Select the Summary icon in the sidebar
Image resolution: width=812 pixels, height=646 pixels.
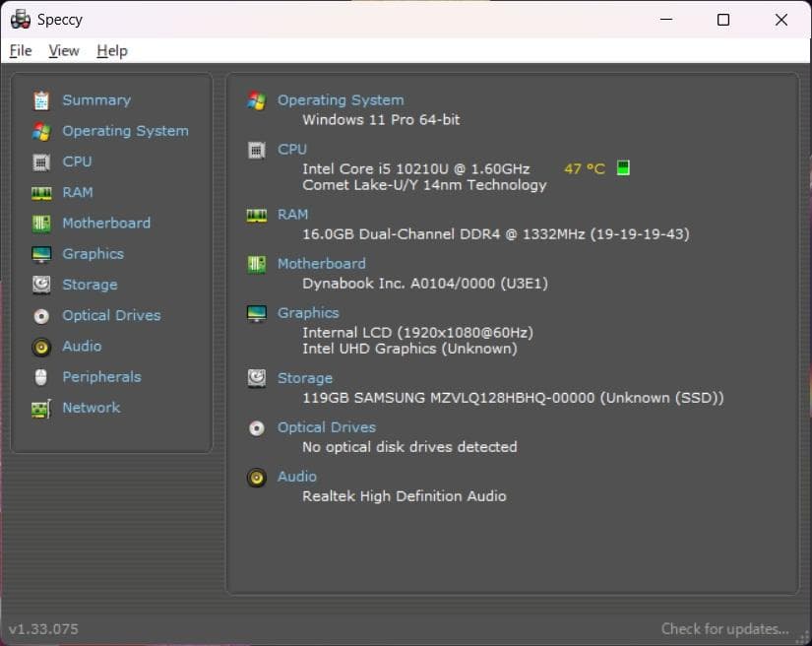click(40, 99)
